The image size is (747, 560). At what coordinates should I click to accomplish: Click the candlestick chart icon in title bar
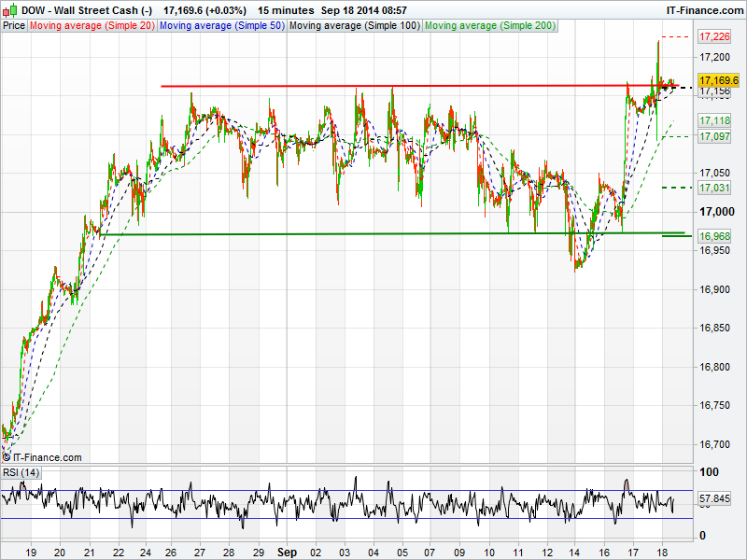point(9,9)
